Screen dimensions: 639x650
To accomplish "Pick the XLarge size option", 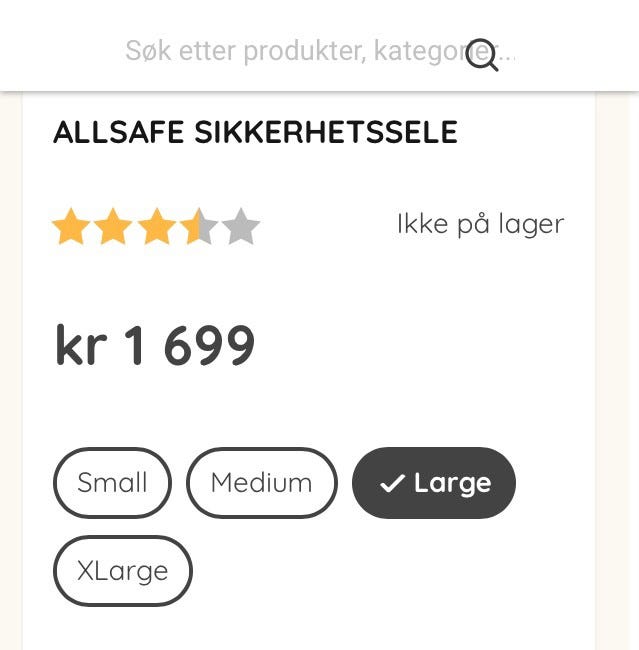I will (x=122, y=571).
